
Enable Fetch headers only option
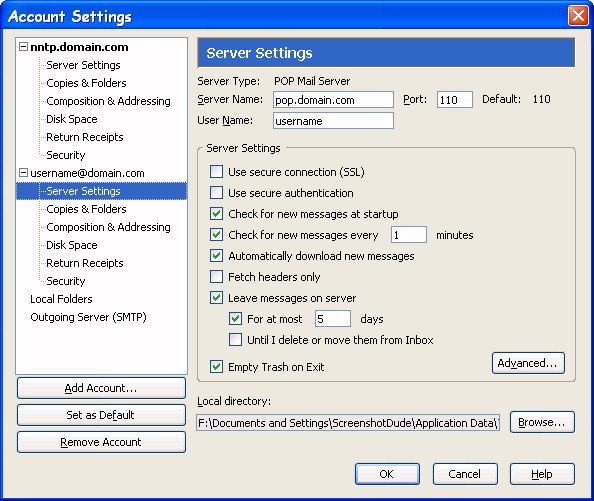[216, 277]
